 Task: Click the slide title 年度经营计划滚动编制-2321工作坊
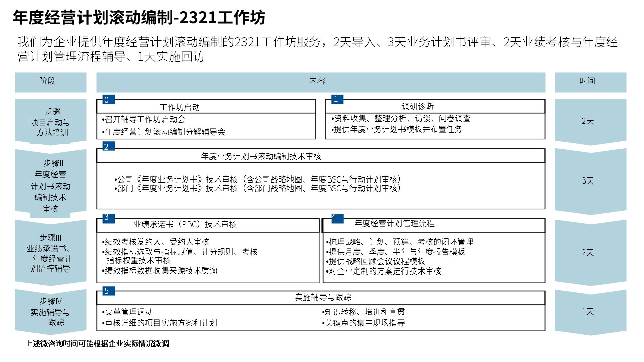[139, 18]
